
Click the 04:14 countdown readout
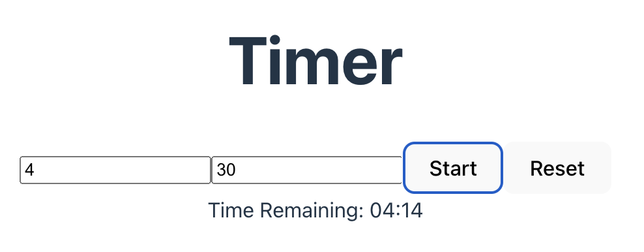coord(396,210)
